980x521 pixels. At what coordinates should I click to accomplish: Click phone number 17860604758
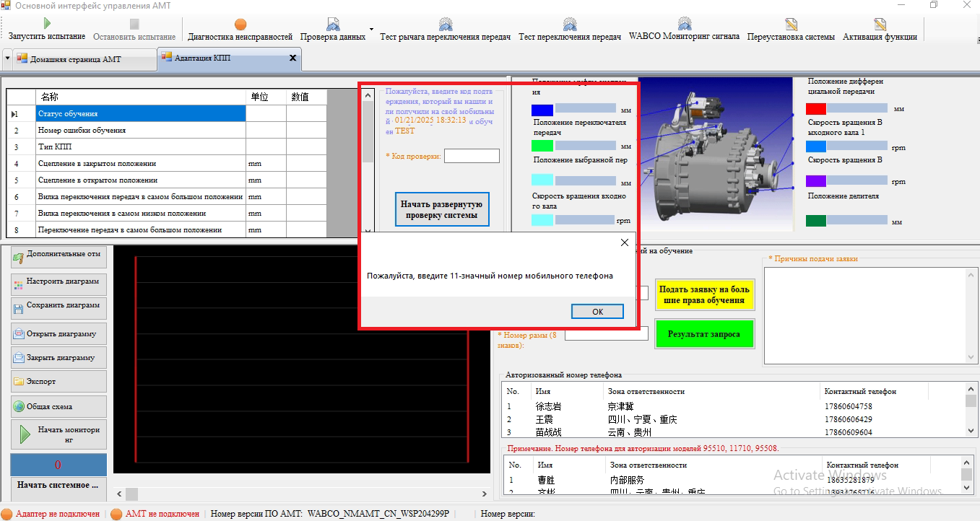[x=849, y=406]
